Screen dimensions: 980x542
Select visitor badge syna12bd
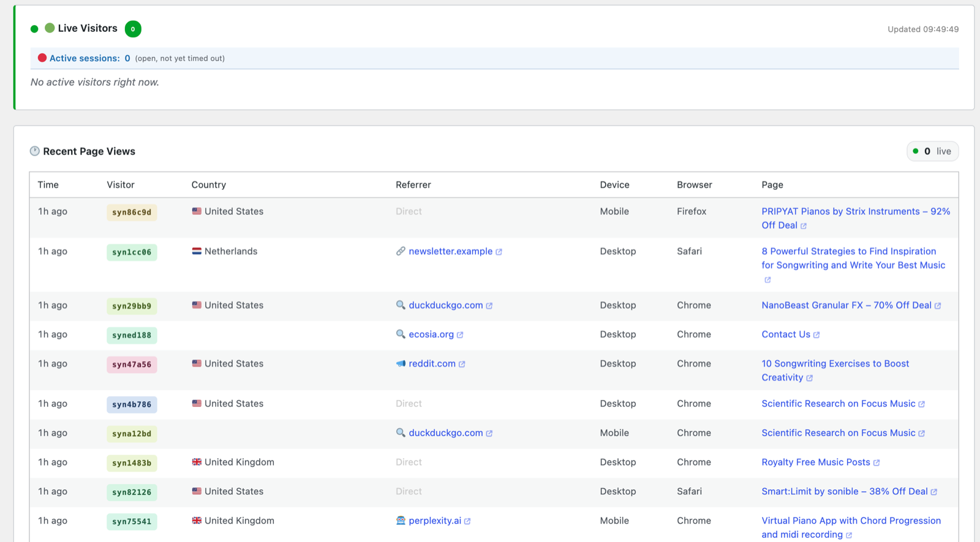132,434
